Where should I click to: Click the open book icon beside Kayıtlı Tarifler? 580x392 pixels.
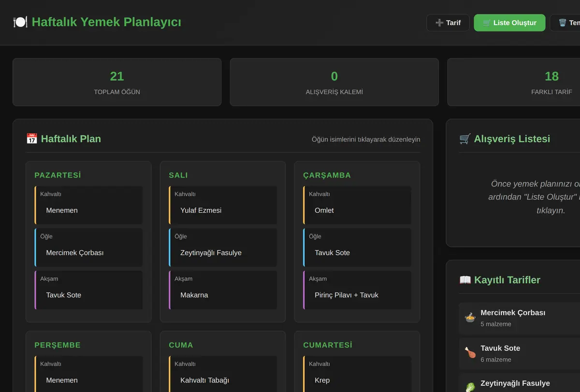[465, 280]
